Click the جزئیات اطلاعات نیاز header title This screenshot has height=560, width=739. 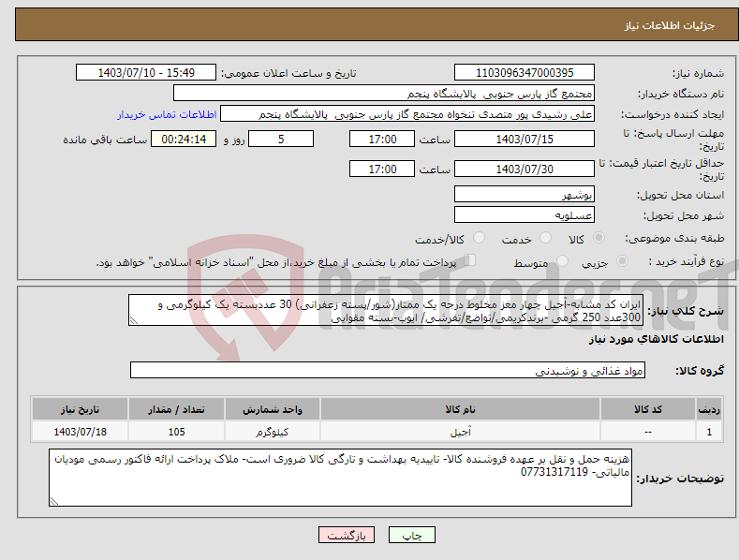pos(670,25)
